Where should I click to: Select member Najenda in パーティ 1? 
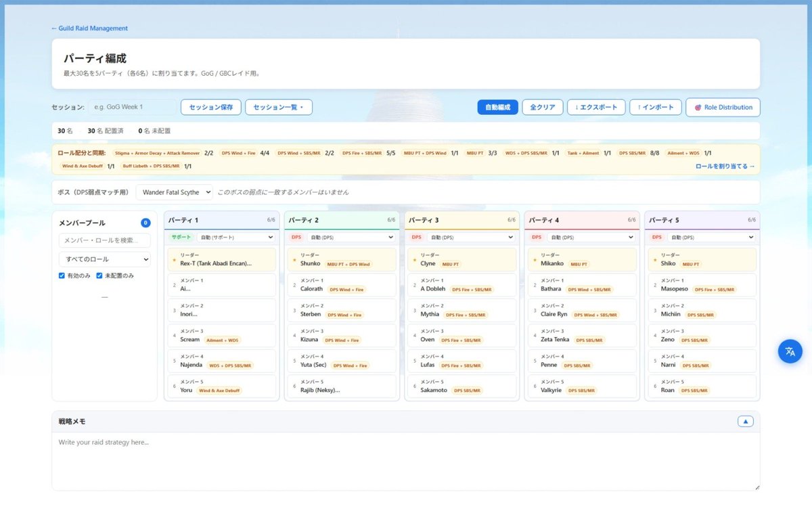pyautogui.click(x=222, y=361)
